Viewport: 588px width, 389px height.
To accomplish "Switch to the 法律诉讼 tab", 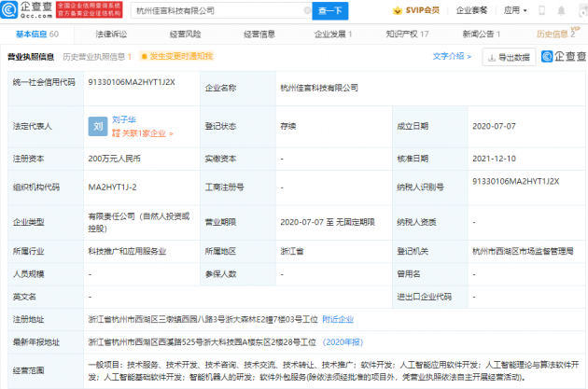I will [111, 34].
